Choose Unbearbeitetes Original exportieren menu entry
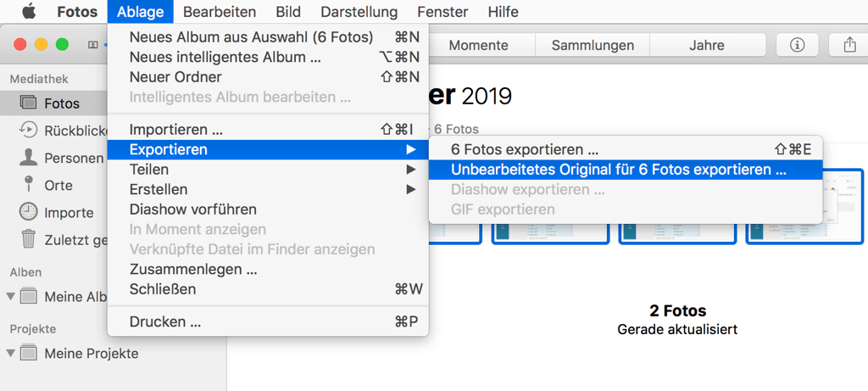The width and height of the screenshot is (868, 391). (x=619, y=170)
